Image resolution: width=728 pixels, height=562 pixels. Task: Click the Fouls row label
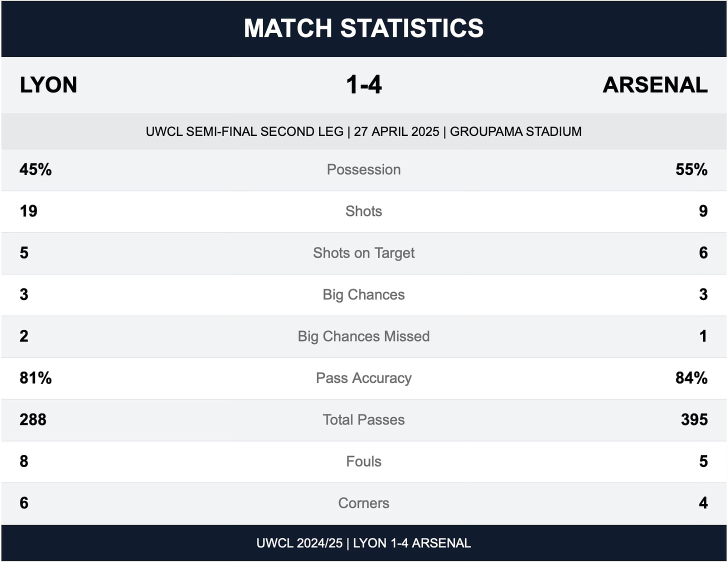click(363, 461)
